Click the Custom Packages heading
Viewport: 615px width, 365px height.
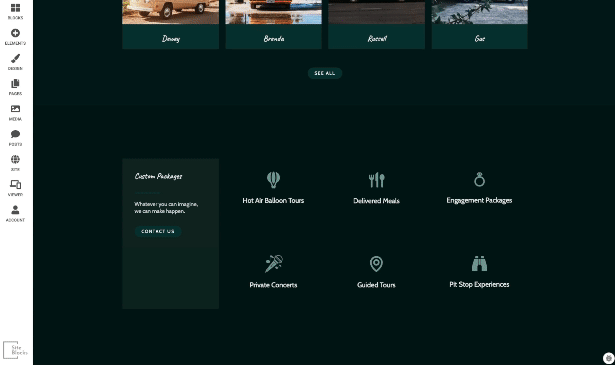[158, 176]
